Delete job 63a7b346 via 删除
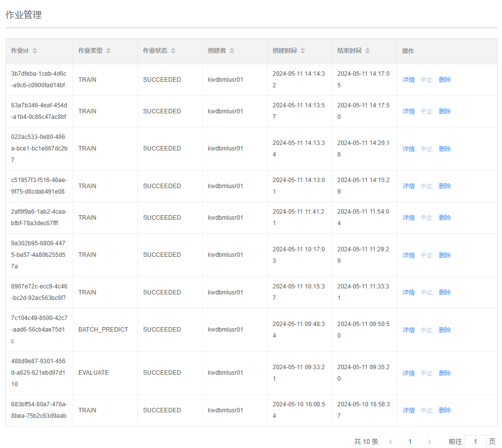 click(x=445, y=111)
